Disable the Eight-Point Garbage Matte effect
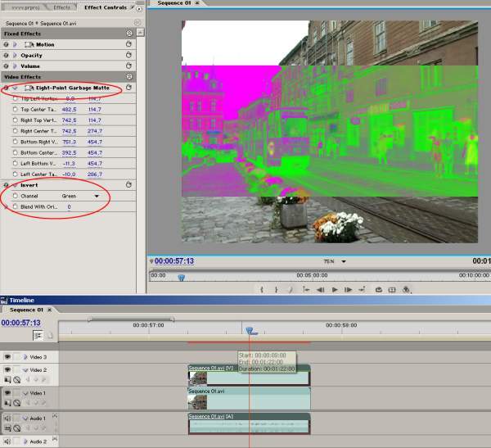This screenshot has height=448, width=491. tap(6, 88)
